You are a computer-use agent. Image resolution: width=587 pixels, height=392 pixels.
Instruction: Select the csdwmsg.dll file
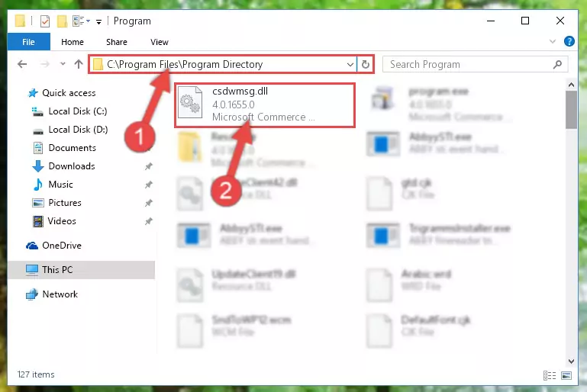coord(264,104)
